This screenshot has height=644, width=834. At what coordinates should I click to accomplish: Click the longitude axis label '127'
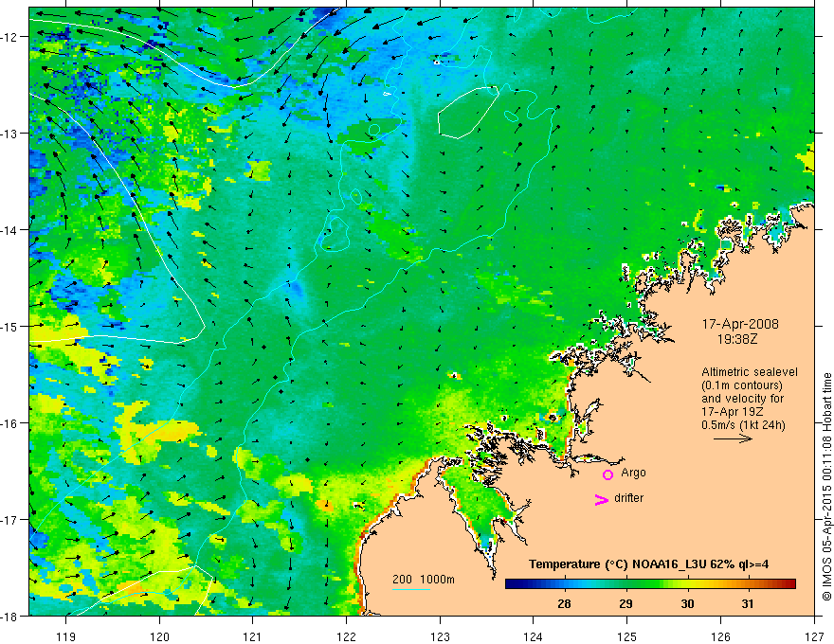click(814, 636)
